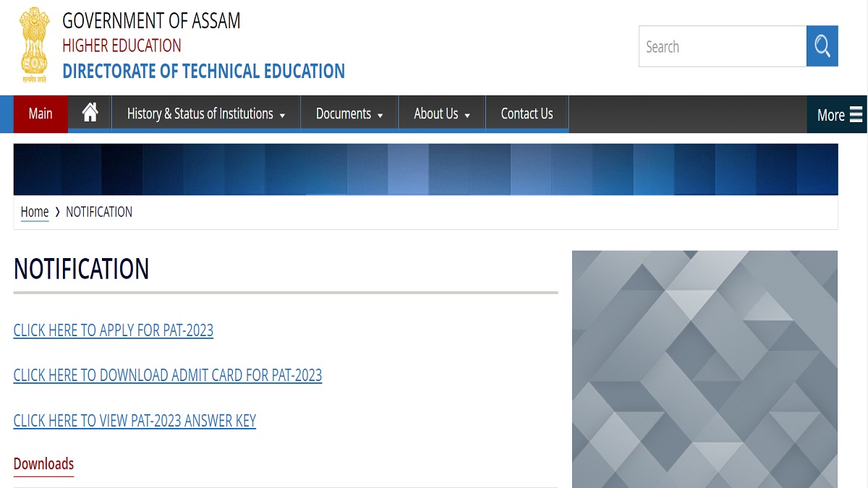Expand the Documents menu
This screenshot has width=868, height=488.
[344, 114]
